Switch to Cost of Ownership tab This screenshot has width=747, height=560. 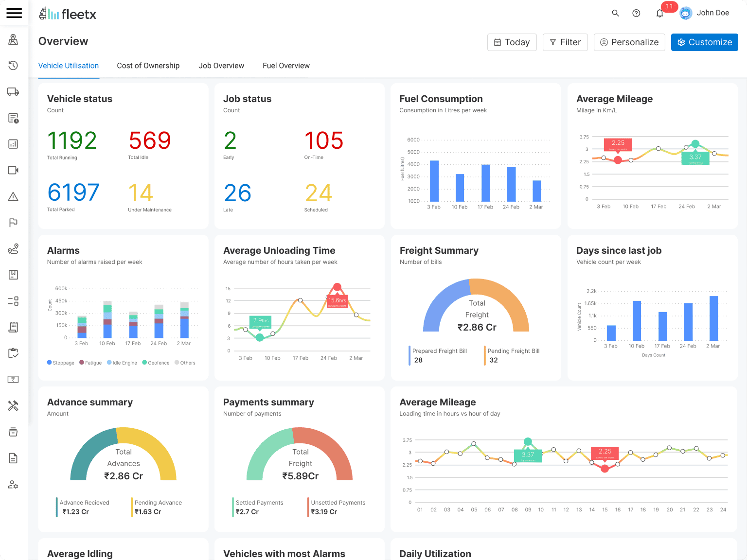[148, 66]
